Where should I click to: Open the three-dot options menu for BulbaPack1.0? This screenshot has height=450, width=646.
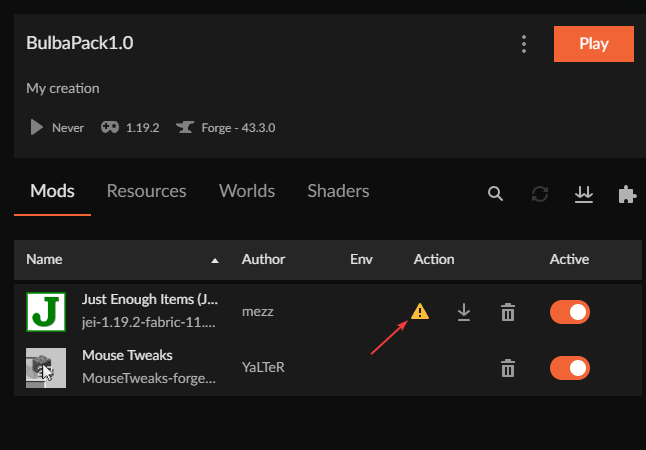coord(523,44)
